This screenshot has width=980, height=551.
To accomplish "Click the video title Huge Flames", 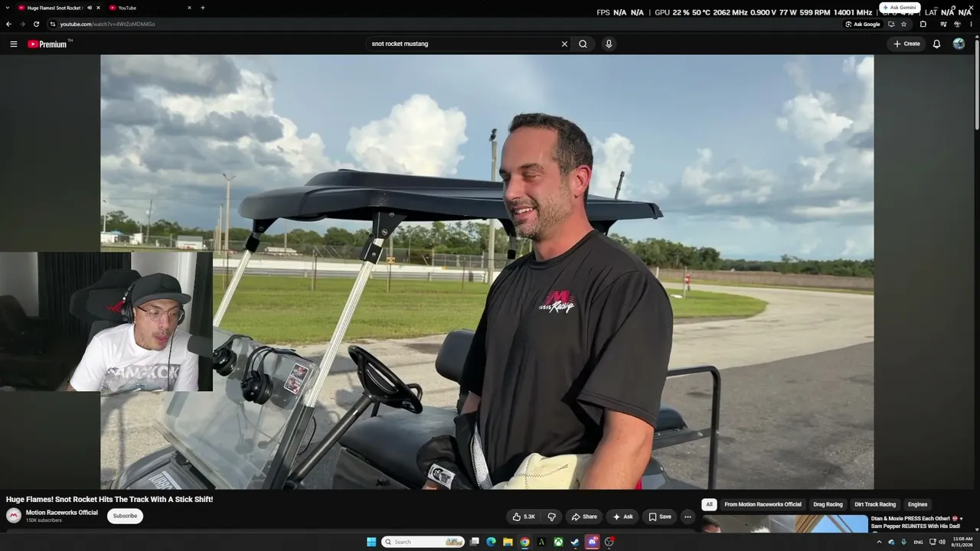I will click(x=109, y=499).
